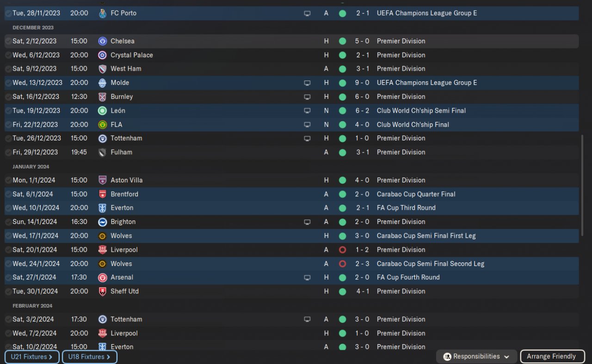Toggle the checkmark beside Mon, 1/1/2024 fixture

(x=8, y=180)
